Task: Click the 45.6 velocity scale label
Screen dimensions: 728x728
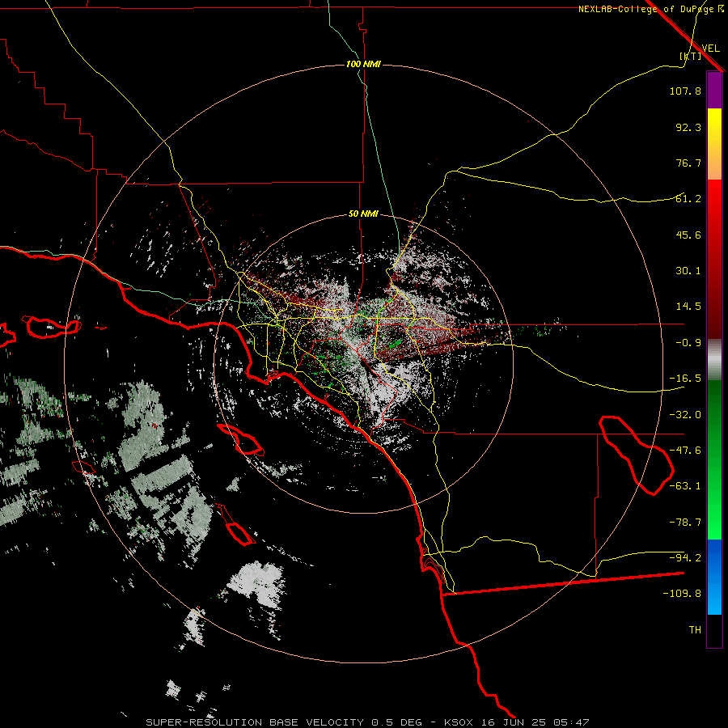Action: 688,235
